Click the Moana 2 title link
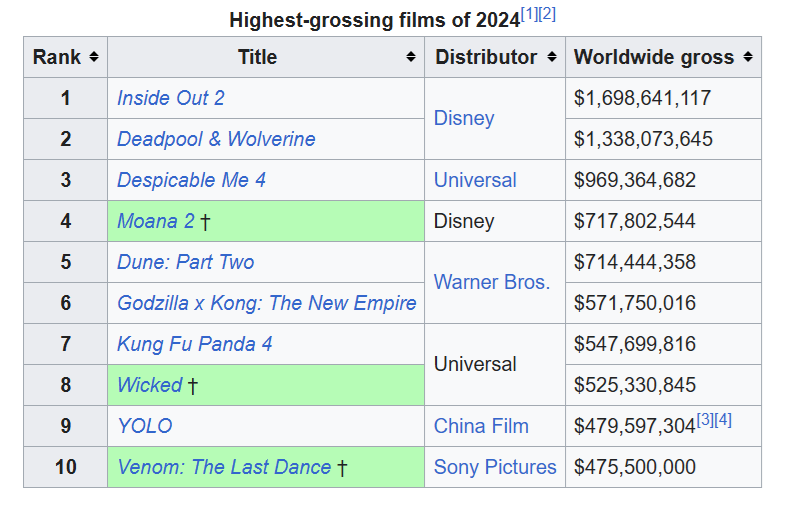This screenshot has height=505, width=801. pyautogui.click(x=155, y=221)
